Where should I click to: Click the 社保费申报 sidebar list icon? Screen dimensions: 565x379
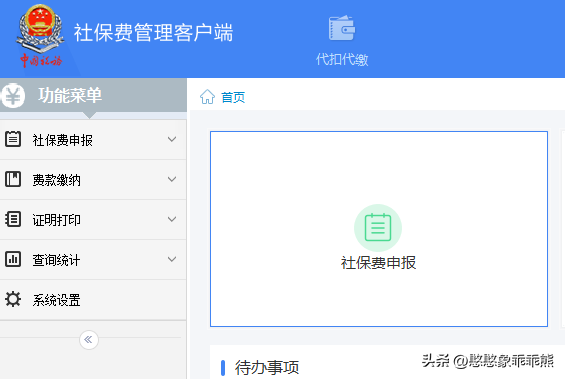click(13, 139)
